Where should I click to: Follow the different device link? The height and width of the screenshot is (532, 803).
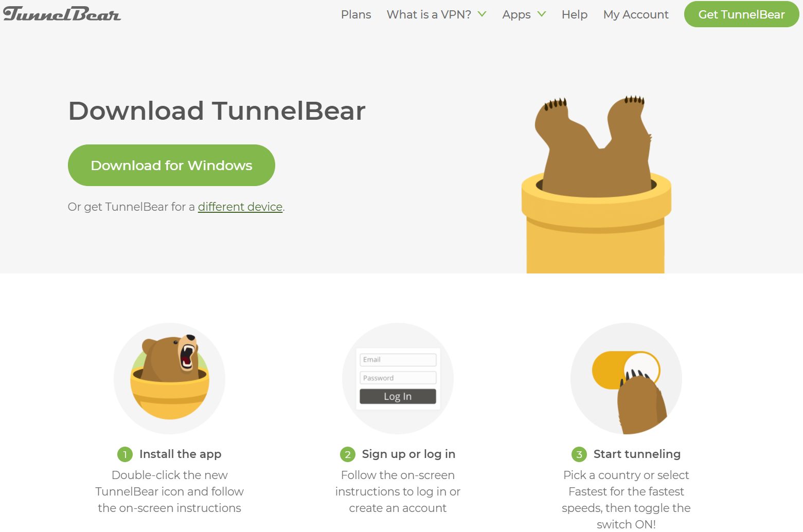click(240, 207)
